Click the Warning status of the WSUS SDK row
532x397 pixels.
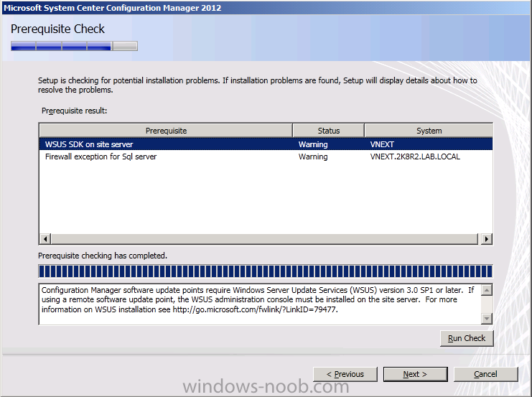coord(313,144)
